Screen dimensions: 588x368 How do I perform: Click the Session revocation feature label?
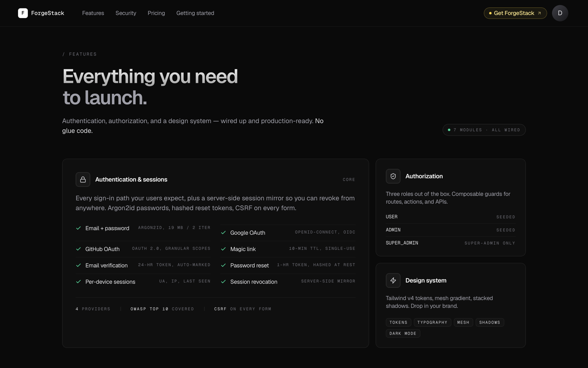coord(254,282)
